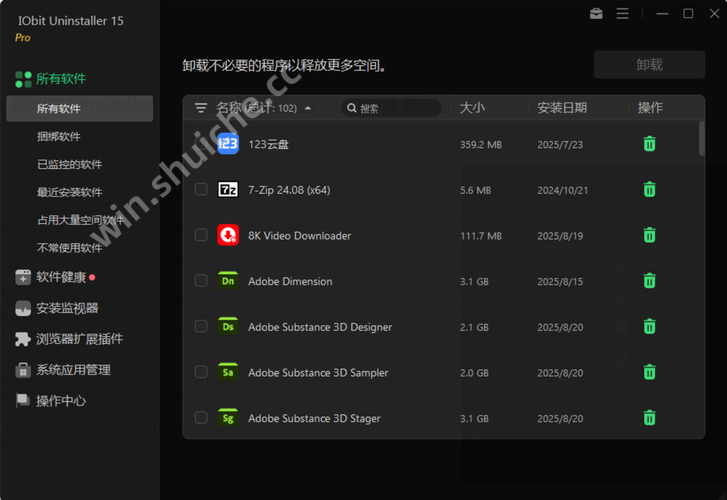727x500 pixels.
Task: Open 捆绑软件 in sidebar
Action: pyautogui.click(x=59, y=136)
